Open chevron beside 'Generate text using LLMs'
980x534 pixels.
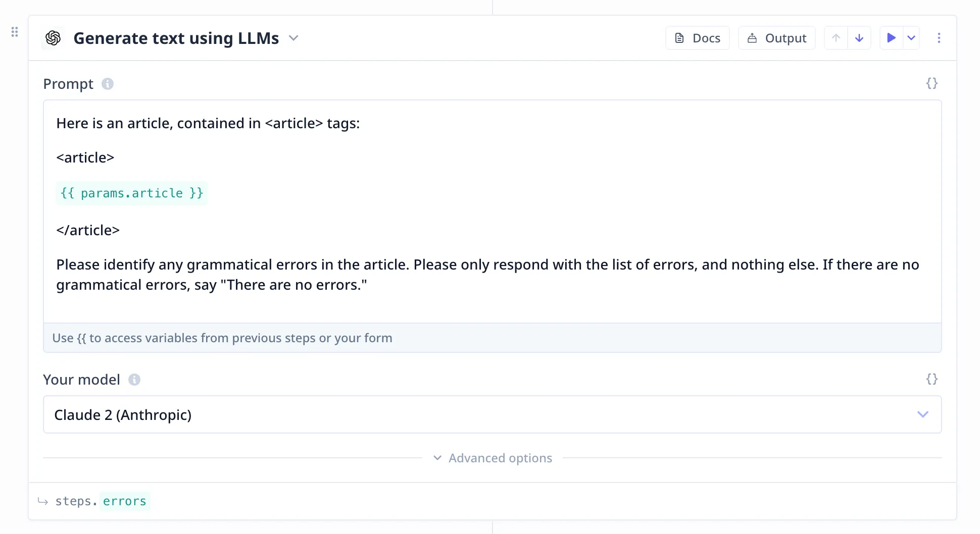(x=293, y=38)
